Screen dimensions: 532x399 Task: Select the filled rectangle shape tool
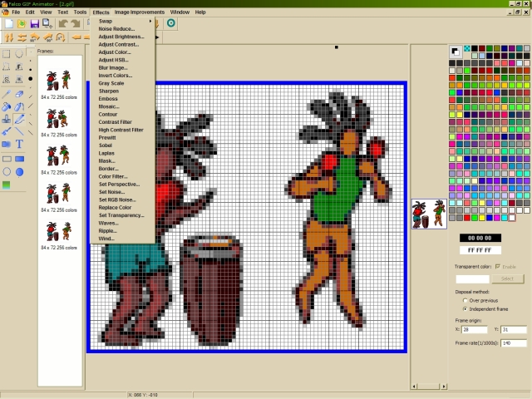[19, 158]
